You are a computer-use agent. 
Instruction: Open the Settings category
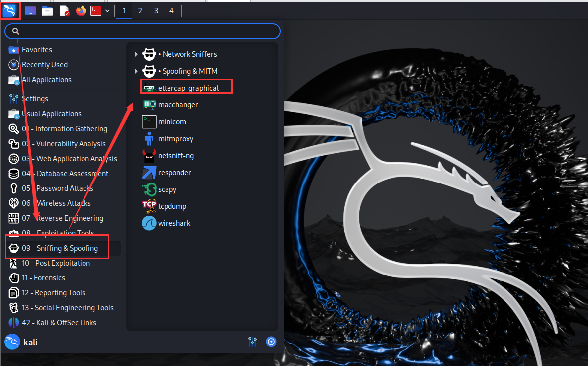click(64, 98)
